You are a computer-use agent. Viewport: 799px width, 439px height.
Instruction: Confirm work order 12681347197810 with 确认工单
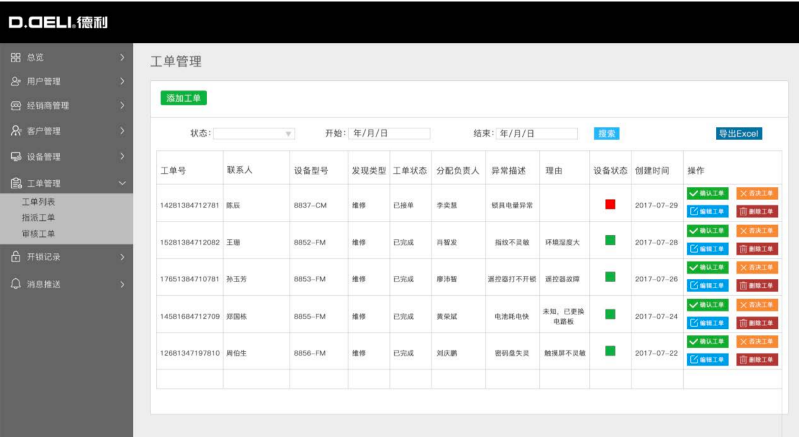coord(707,341)
